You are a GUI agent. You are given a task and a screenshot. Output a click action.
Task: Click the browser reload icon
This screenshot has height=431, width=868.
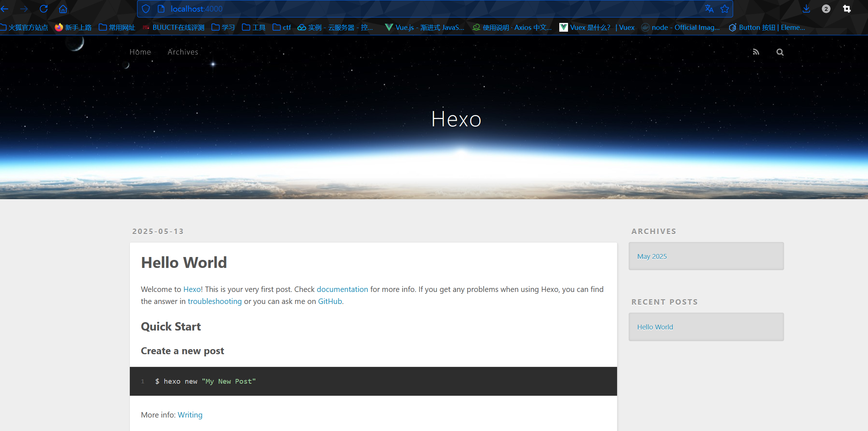coord(44,9)
